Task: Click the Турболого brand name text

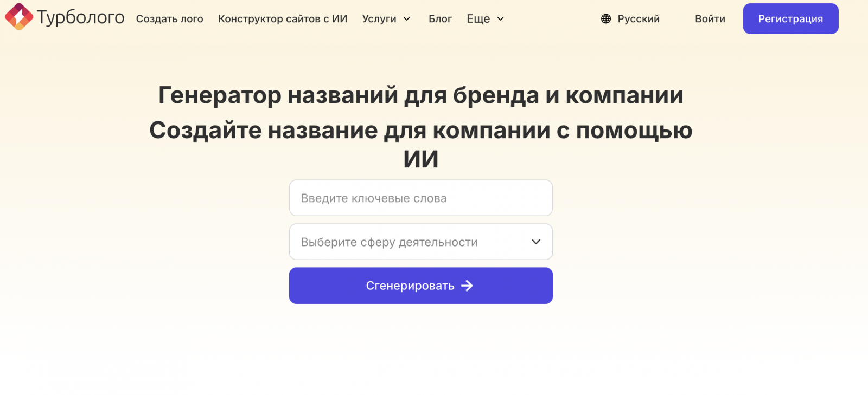Action: click(80, 17)
